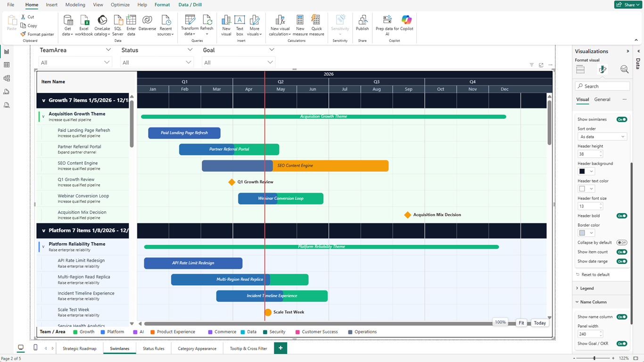Screen dimensions: 644x362
Task: Open the Enter data tool
Action: click(x=131, y=25)
